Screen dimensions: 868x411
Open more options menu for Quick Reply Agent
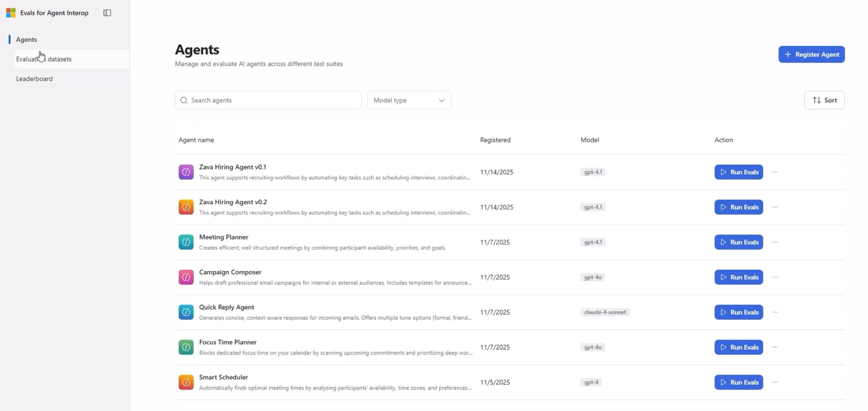pyautogui.click(x=775, y=312)
